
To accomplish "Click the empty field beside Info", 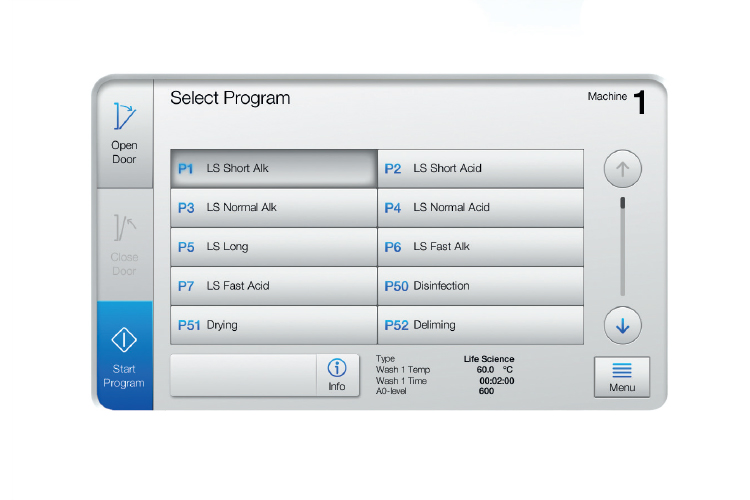I will [x=243, y=374].
